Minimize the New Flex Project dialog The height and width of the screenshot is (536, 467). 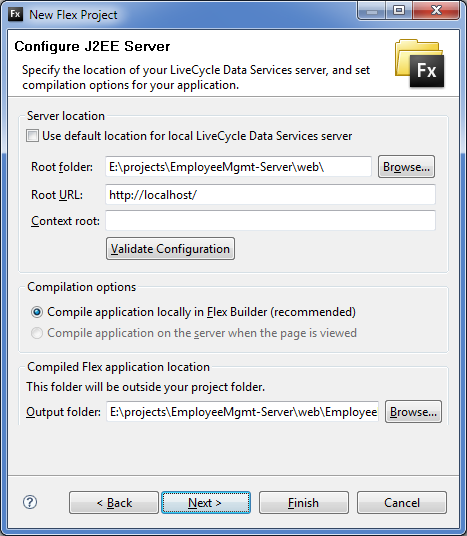[x=372, y=11]
